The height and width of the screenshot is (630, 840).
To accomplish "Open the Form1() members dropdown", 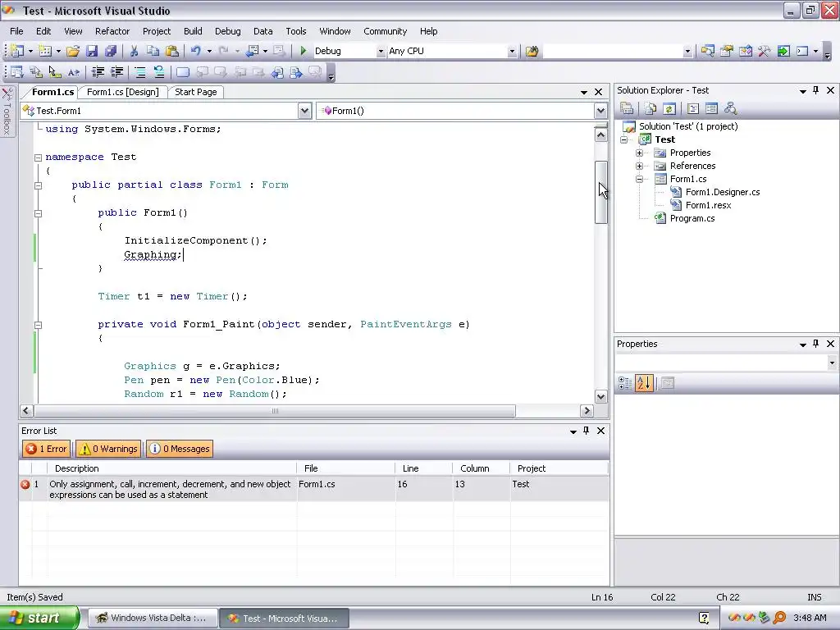I will tap(600, 111).
